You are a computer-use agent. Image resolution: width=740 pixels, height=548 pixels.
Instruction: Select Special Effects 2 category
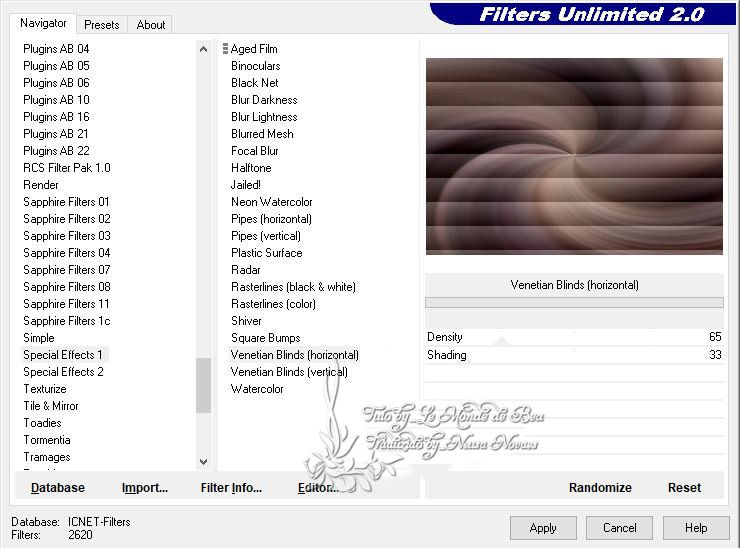(63, 372)
